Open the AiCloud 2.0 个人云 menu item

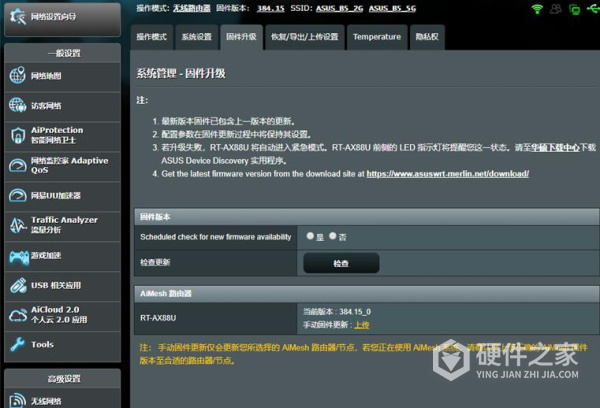tap(62, 315)
